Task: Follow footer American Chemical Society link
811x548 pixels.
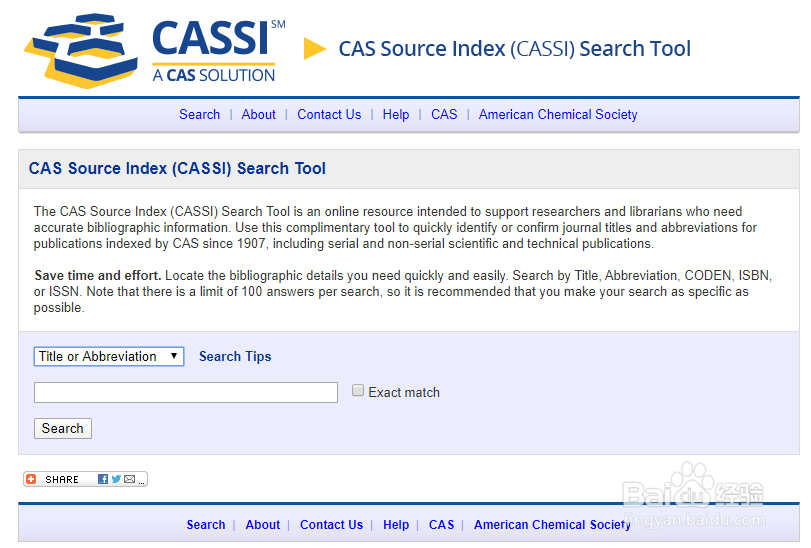Action: pos(552,525)
